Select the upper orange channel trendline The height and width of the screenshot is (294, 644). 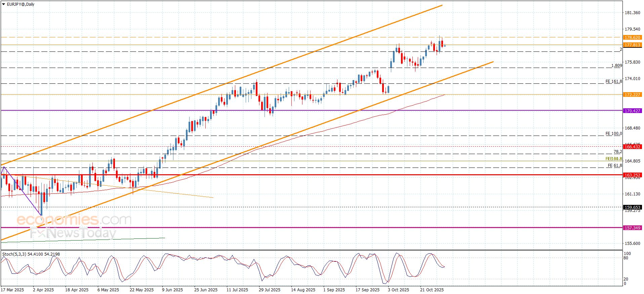coord(222,85)
